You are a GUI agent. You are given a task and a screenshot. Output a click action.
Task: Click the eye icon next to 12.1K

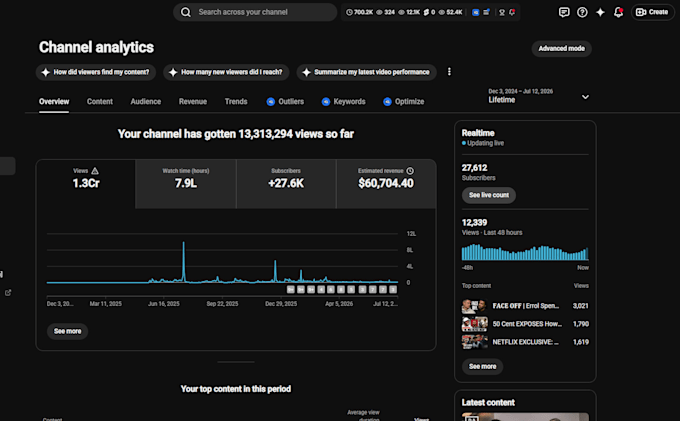pyautogui.click(x=401, y=12)
